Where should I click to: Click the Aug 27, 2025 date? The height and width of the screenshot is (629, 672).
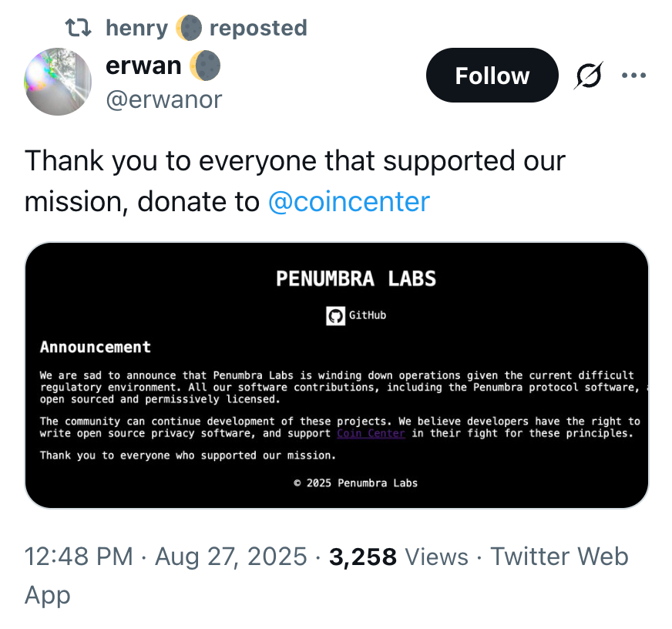tap(231, 557)
